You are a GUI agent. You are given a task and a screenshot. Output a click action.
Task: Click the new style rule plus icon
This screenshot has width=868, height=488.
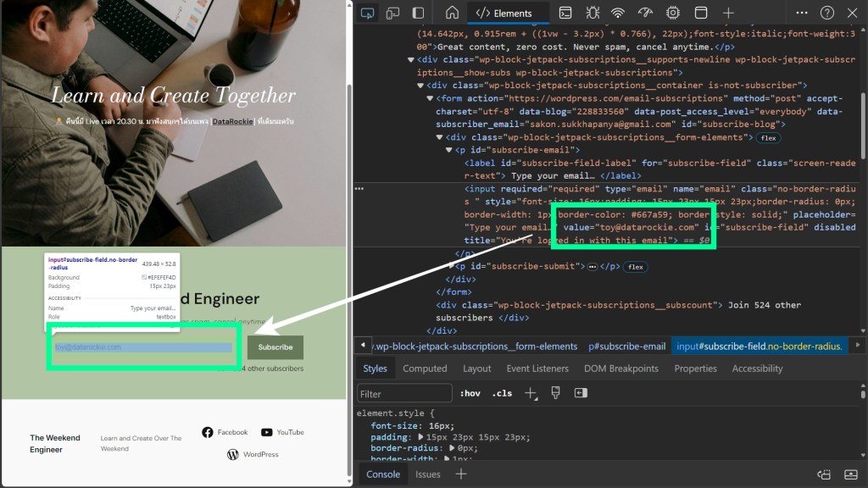pyautogui.click(x=531, y=393)
